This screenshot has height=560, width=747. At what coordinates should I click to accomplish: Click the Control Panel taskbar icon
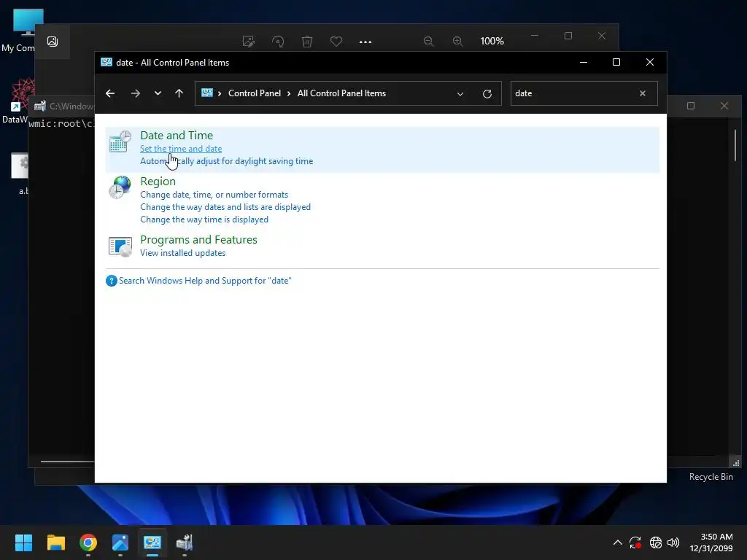click(152, 542)
